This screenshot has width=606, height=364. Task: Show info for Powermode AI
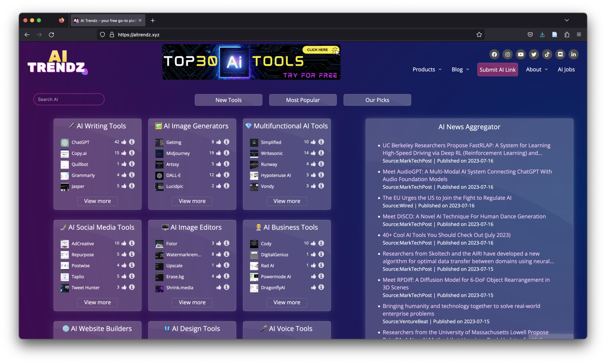321,276
